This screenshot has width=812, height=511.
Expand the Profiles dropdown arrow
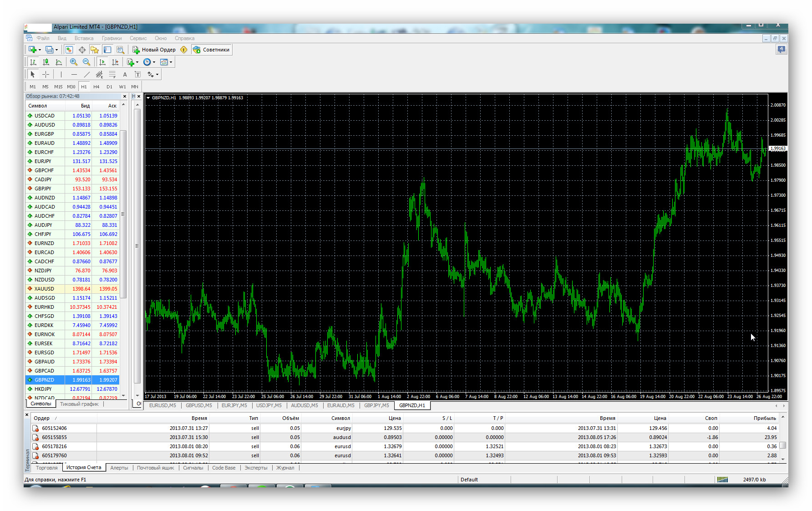[x=56, y=50]
